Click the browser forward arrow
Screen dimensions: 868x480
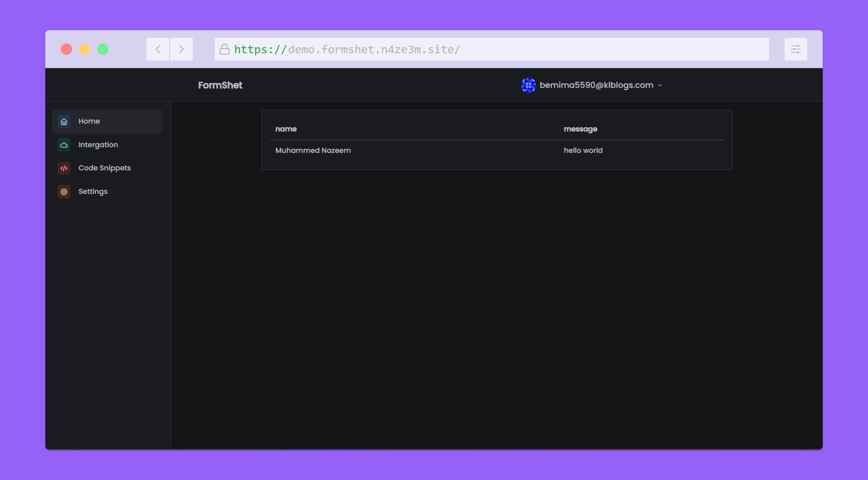point(182,49)
